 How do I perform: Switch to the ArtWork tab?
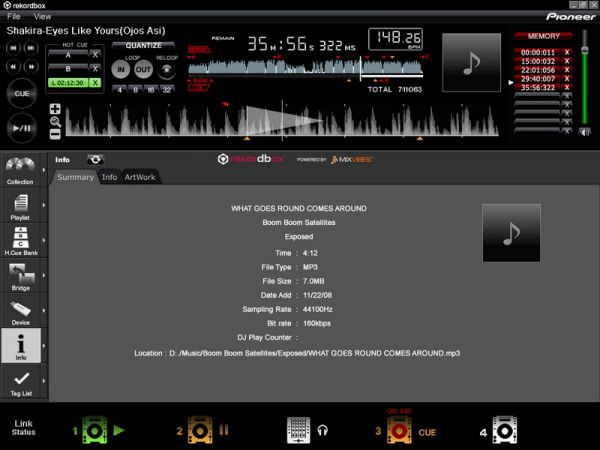click(x=140, y=177)
